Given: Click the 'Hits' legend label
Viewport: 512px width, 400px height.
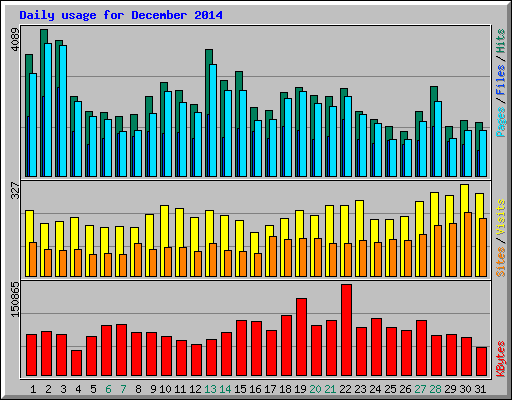Looking at the screenshot, I should [x=500, y=41].
